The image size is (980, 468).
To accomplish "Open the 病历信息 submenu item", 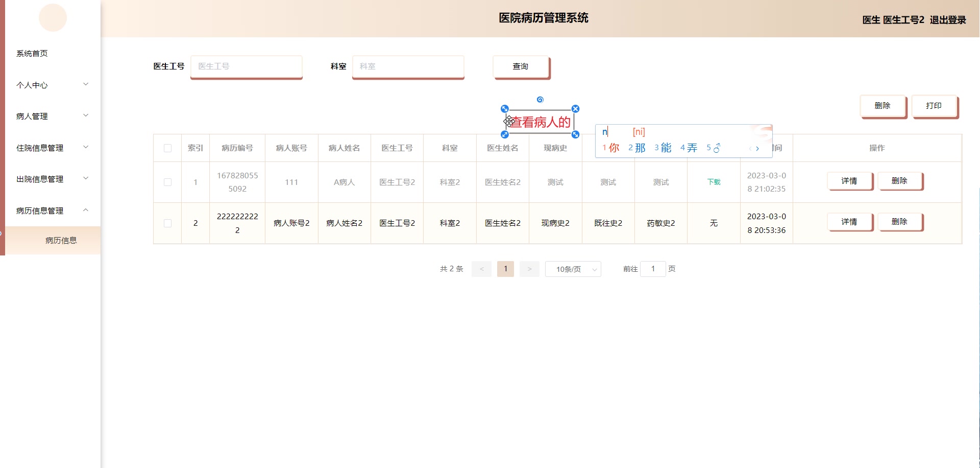I will (x=61, y=240).
